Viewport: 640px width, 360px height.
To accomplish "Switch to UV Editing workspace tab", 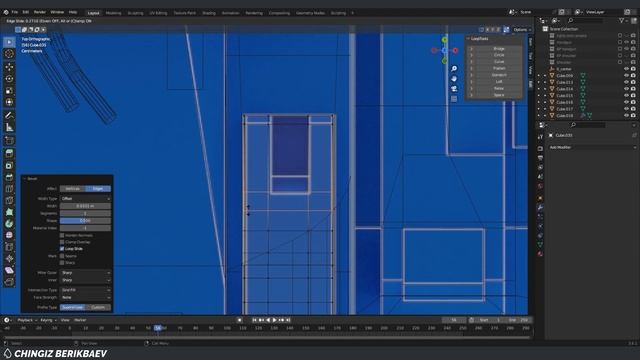I will coord(158,13).
